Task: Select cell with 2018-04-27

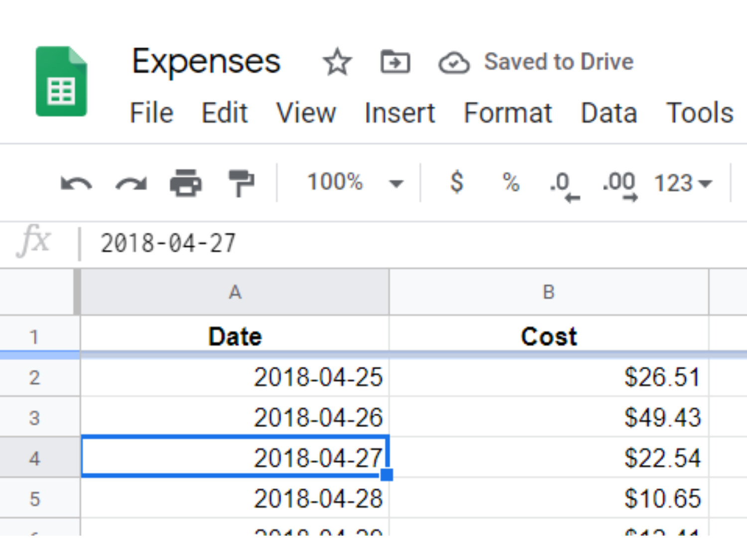Action: pos(235,457)
